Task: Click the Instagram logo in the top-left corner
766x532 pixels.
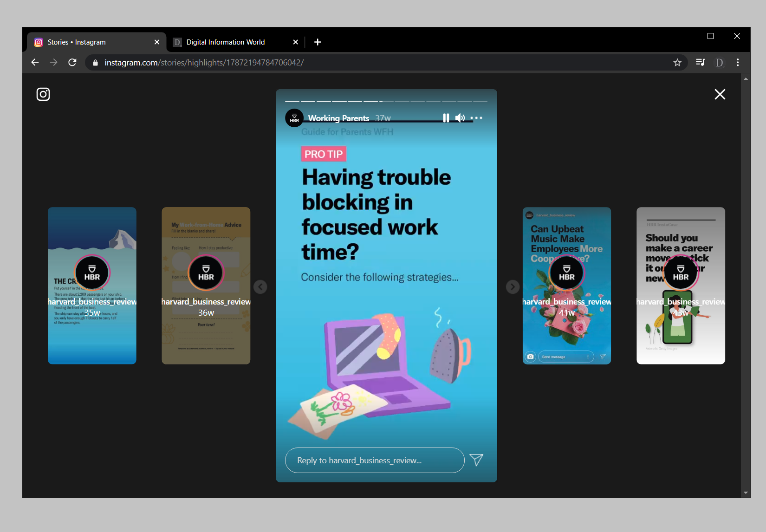Action: [x=43, y=94]
